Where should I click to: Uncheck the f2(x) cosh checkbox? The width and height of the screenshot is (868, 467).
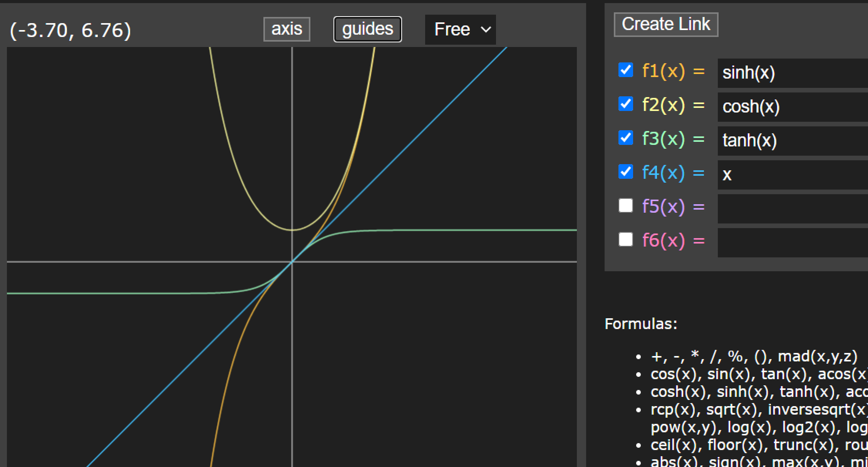click(625, 104)
